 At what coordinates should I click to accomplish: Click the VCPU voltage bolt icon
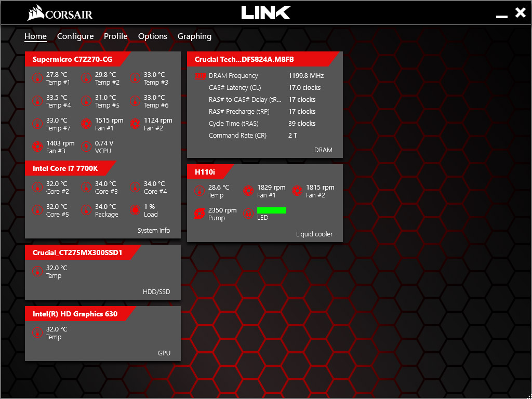click(86, 147)
